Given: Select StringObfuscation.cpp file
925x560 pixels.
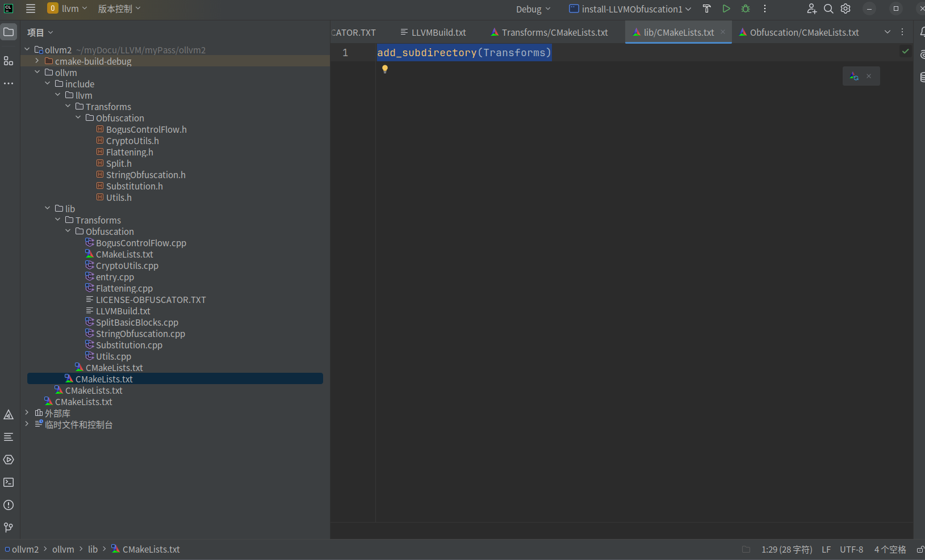Looking at the screenshot, I should pos(140,334).
